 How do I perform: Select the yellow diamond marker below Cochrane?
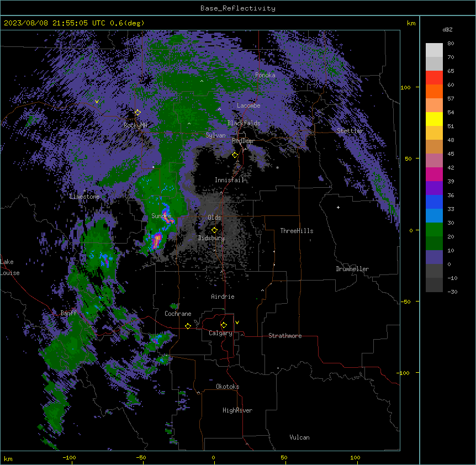(188, 326)
